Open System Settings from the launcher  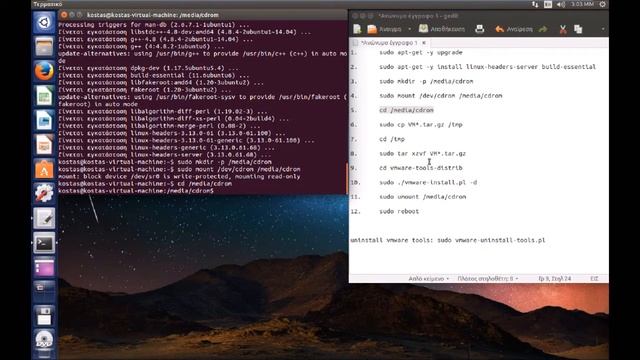pos(44,193)
